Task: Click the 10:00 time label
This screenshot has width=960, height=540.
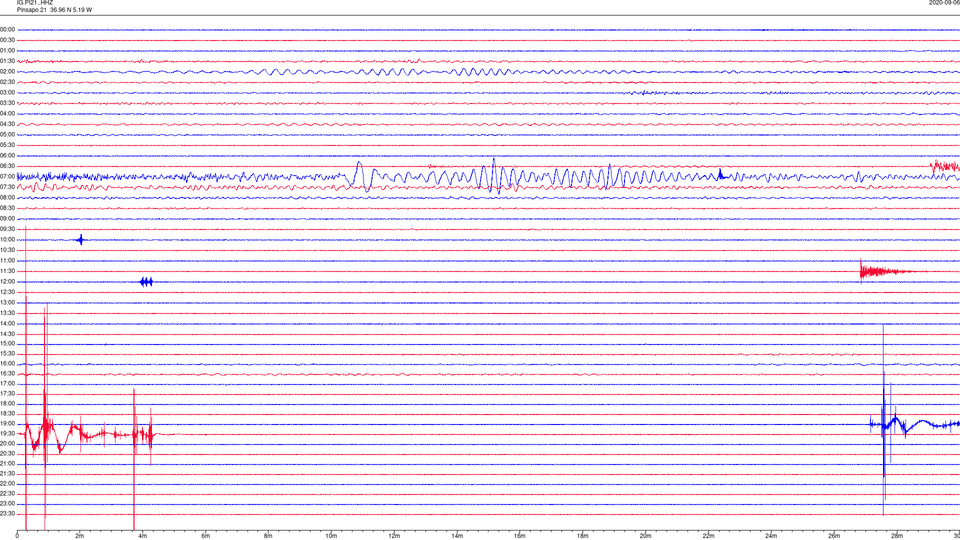Action: [7, 239]
